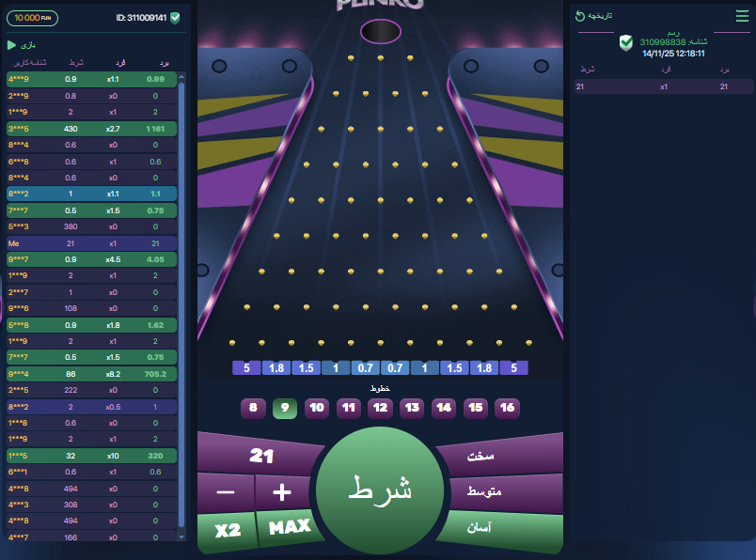Click the verified shield in the history panel
The height and width of the screenshot is (560, 756).
click(626, 43)
